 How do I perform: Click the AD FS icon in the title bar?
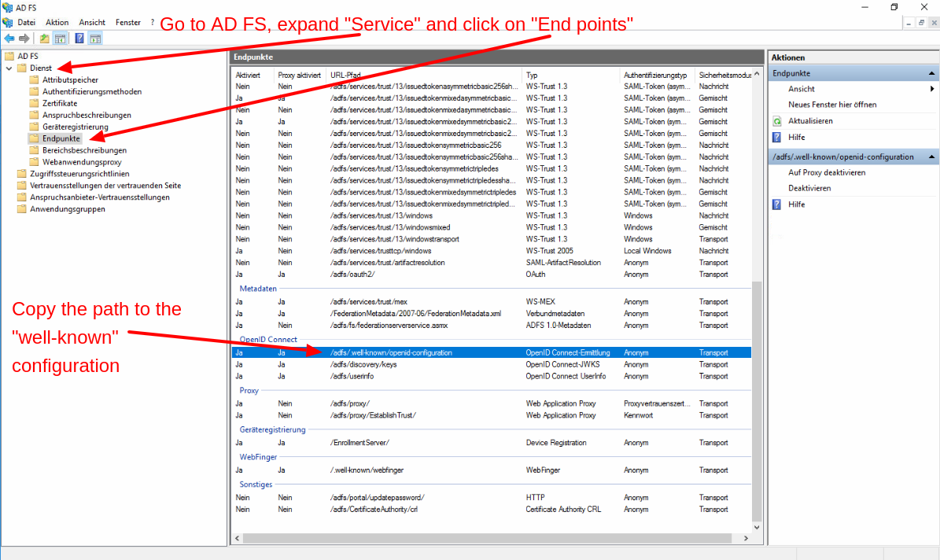(x=7, y=7)
